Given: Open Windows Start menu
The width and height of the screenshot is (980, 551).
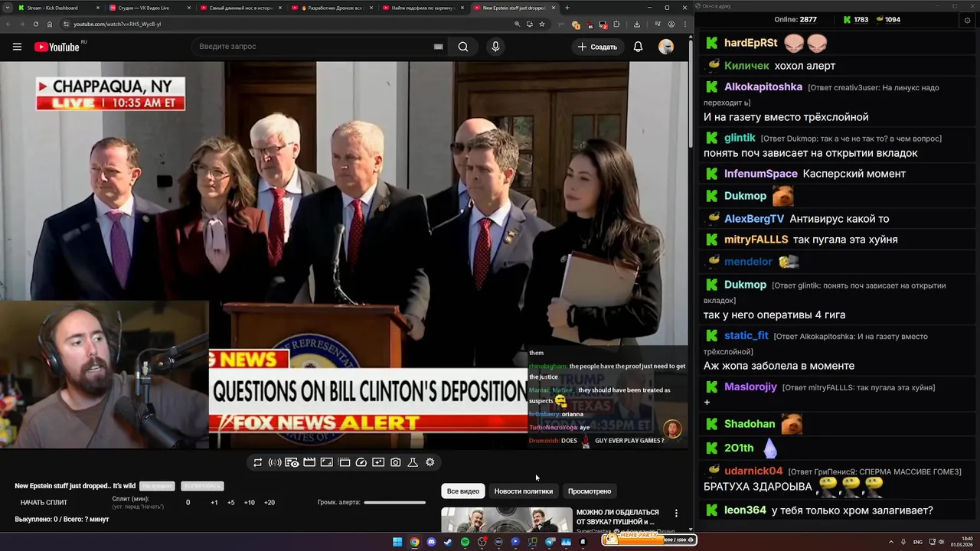Looking at the screenshot, I should 397,542.
